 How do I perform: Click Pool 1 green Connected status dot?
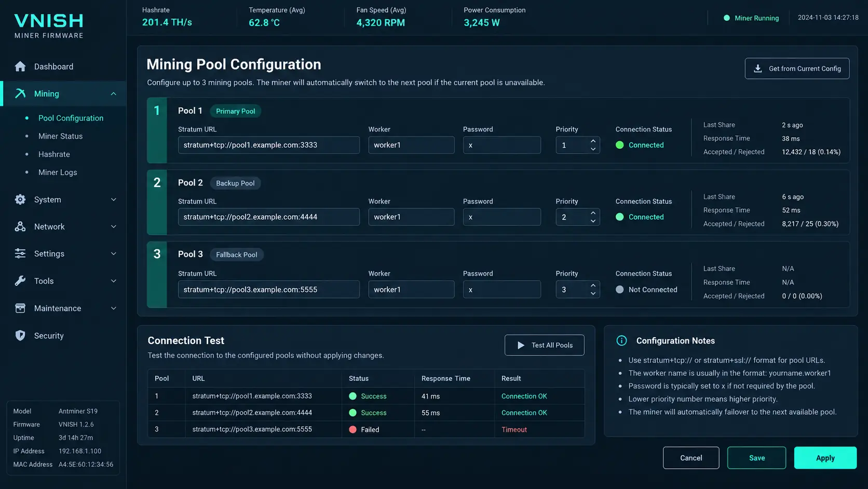point(620,145)
